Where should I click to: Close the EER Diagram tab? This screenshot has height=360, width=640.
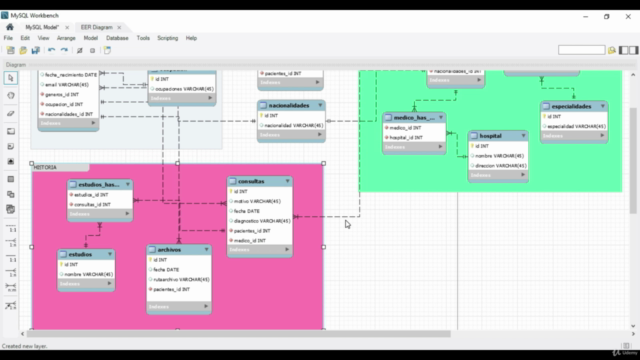tap(119, 27)
